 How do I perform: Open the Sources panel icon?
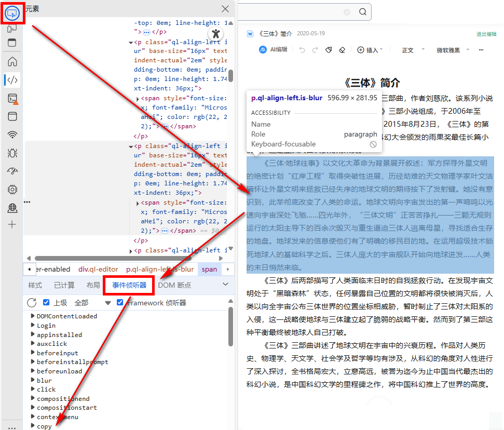[12, 116]
